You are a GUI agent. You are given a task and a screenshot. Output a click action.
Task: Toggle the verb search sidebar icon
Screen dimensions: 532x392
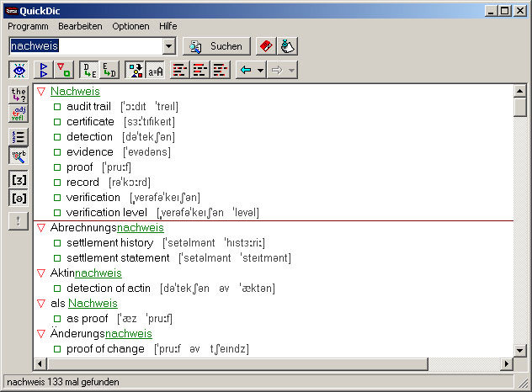click(19, 156)
